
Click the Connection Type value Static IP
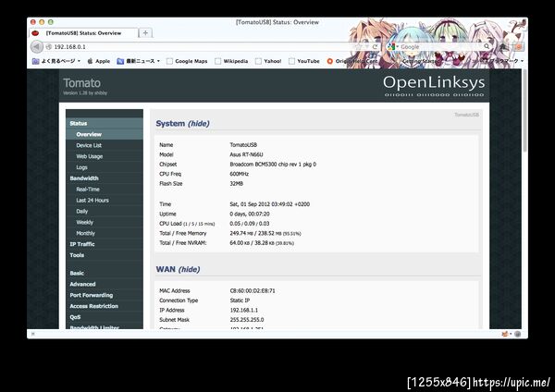[240, 300]
